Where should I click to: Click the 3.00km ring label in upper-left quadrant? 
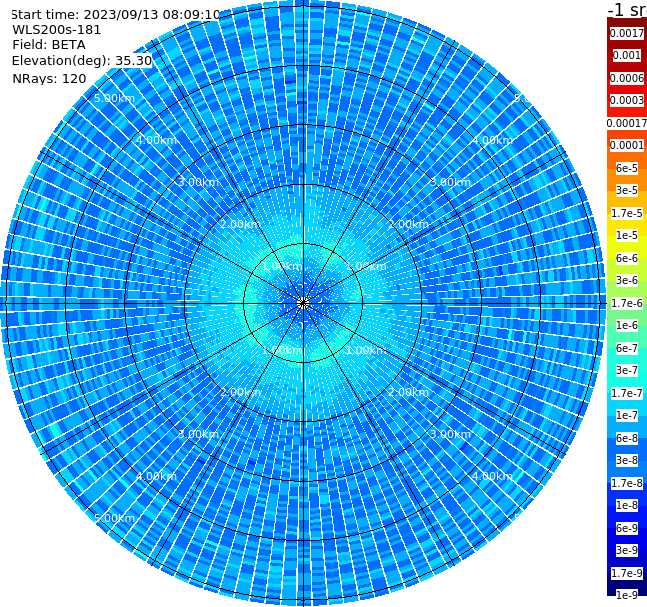click(198, 182)
